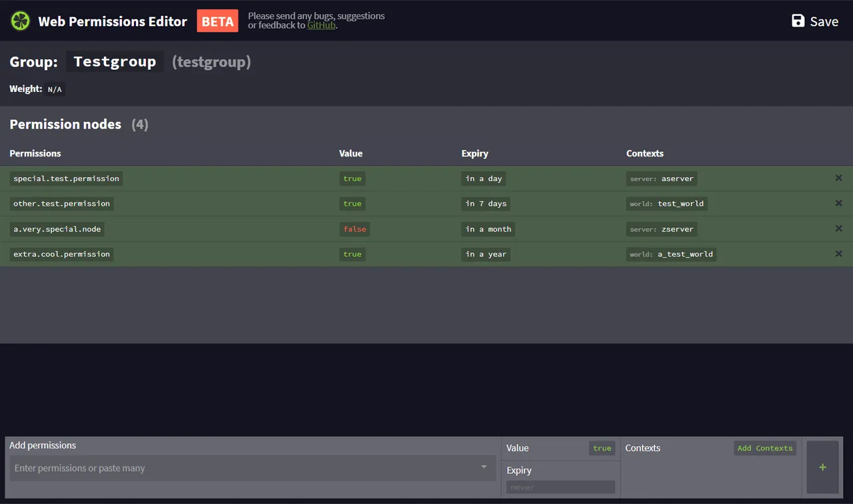Delete the other.test.permission row

pyautogui.click(x=838, y=204)
